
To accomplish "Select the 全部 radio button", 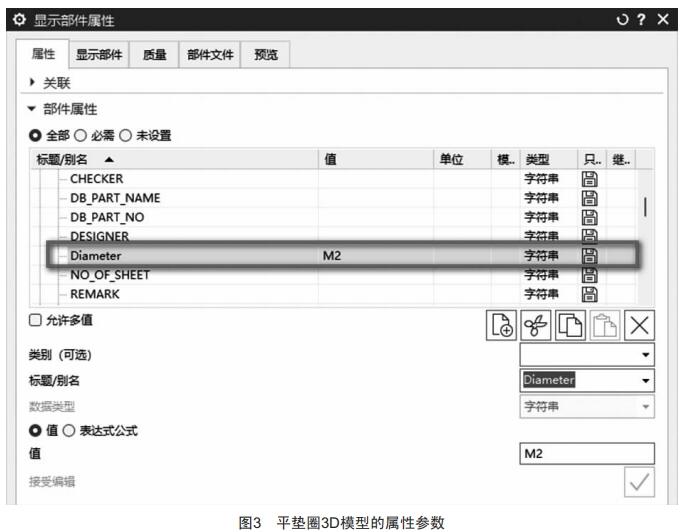I will click(x=35, y=136).
